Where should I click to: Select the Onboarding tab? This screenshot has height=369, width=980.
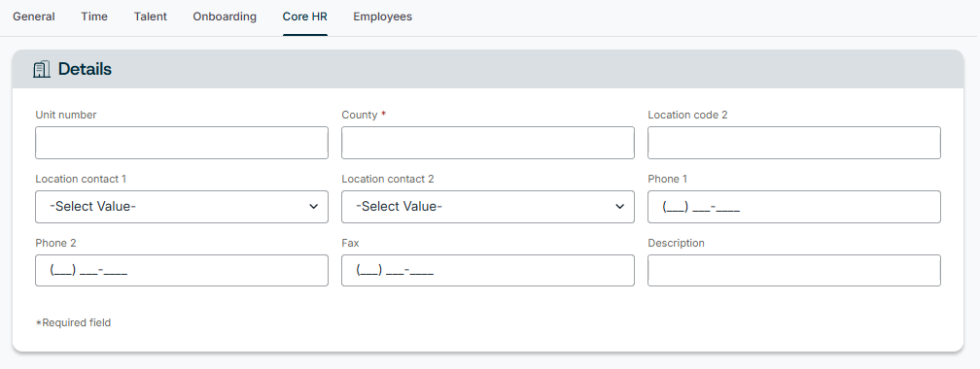[x=225, y=17]
